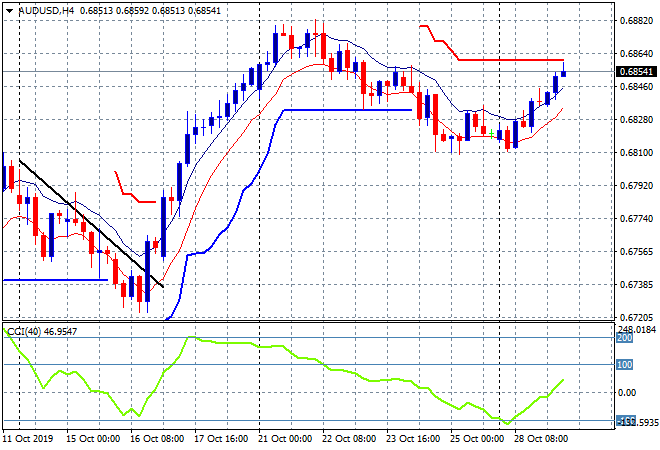Click the 0.68820 price axis label
660x450 pixels.
pyautogui.click(x=637, y=21)
